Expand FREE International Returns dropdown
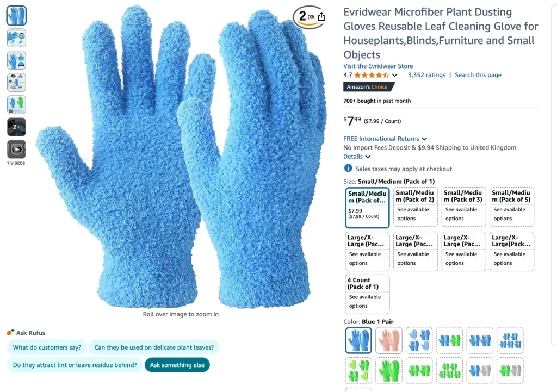The width and height of the screenshot is (557, 392). click(x=385, y=139)
